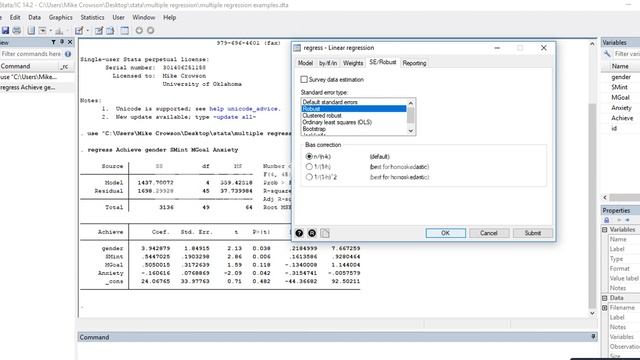Click the Print icon in toolbar
640x360 pixels.
pos(17,31)
